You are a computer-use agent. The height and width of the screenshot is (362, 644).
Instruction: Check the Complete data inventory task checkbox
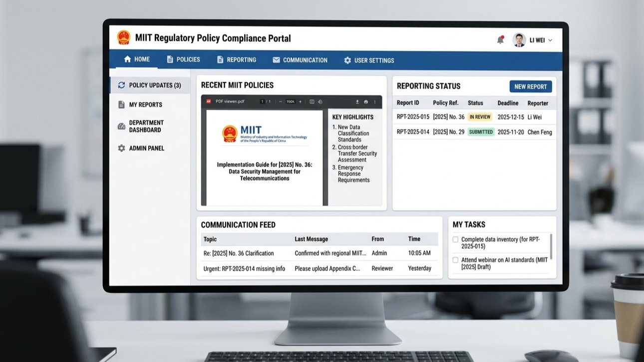click(455, 240)
